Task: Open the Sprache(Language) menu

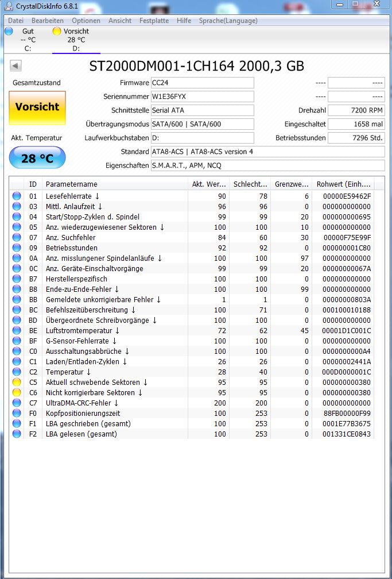Action: [x=228, y=21]
